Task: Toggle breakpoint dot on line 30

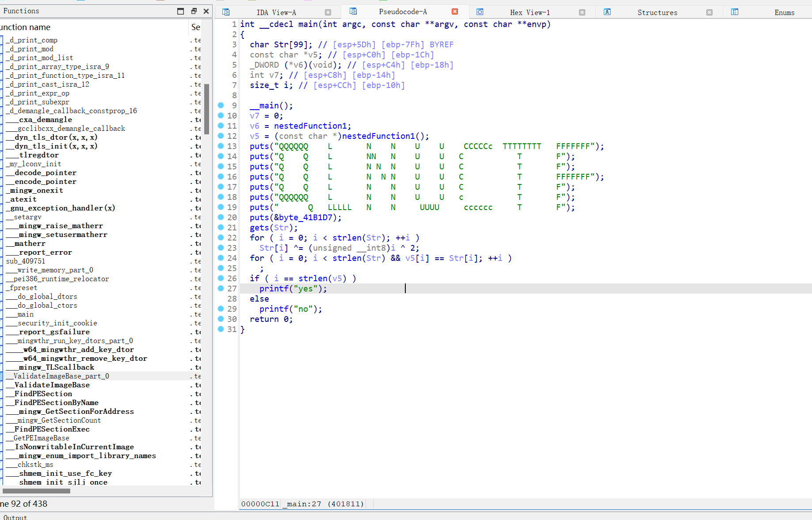Action: (221, 319)
